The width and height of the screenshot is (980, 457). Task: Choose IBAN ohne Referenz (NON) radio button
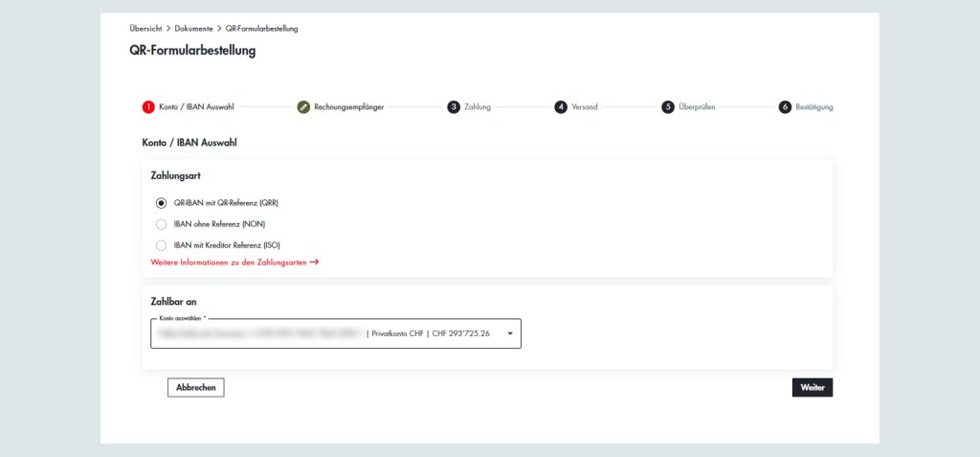pyautogui.click(x=161, y=223)
